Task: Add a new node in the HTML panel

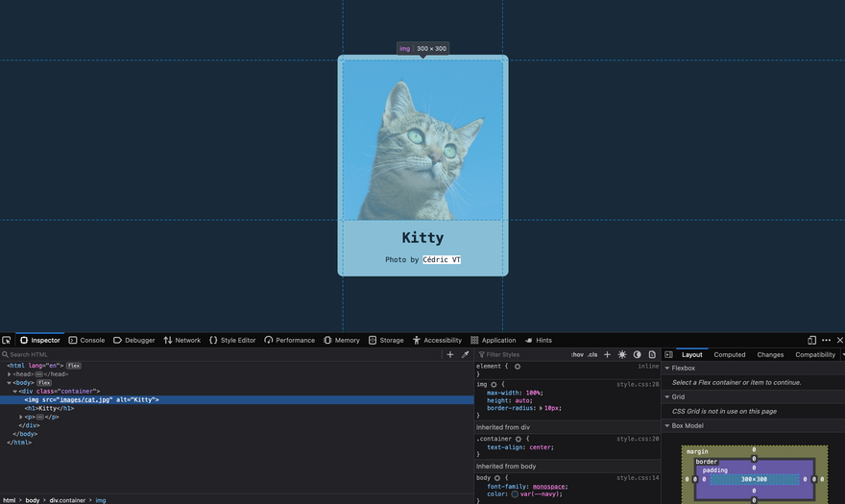Action: tap(449, 354)
